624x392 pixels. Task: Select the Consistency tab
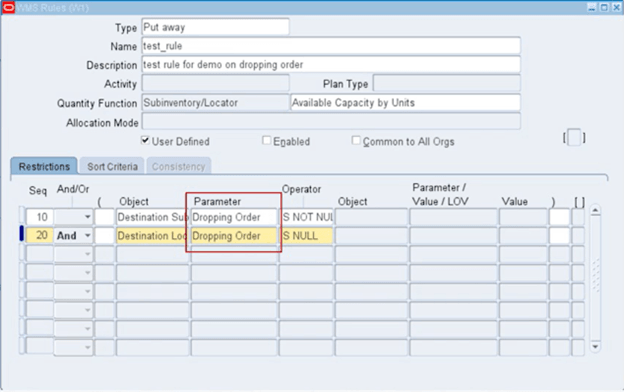point(178,166)
